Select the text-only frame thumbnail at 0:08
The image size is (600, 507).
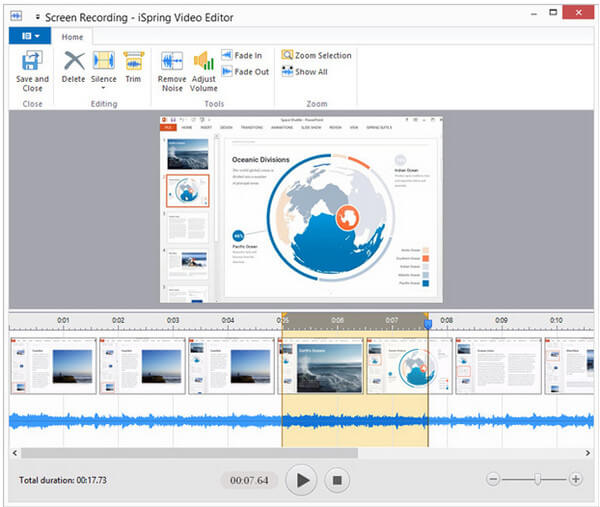498,366
